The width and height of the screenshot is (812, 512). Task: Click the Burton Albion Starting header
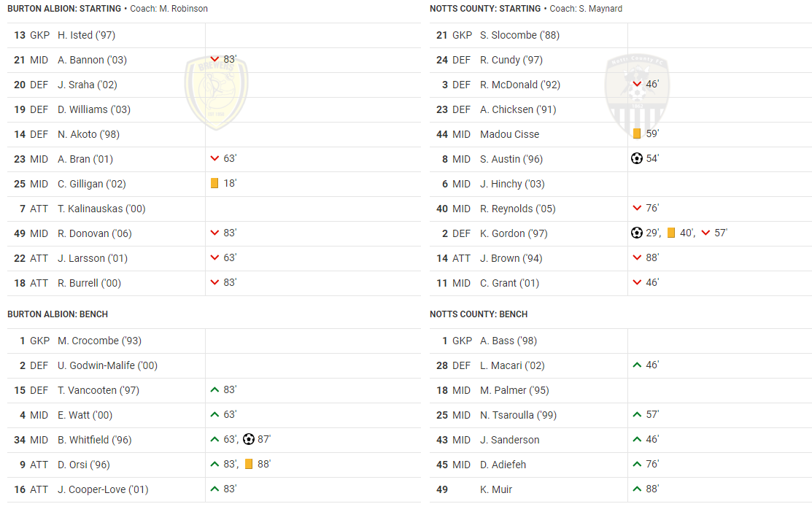pos(64,9)
